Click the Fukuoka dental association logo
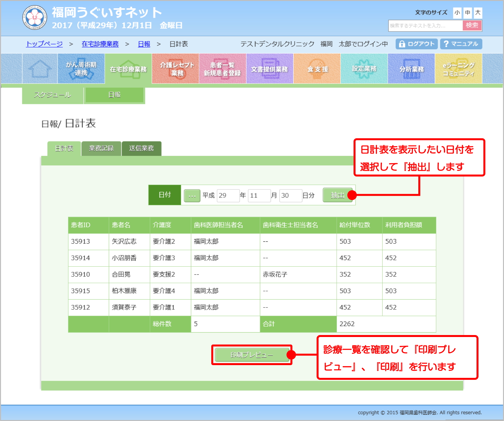Screen dimensions: 504x421 pos(35,17)
